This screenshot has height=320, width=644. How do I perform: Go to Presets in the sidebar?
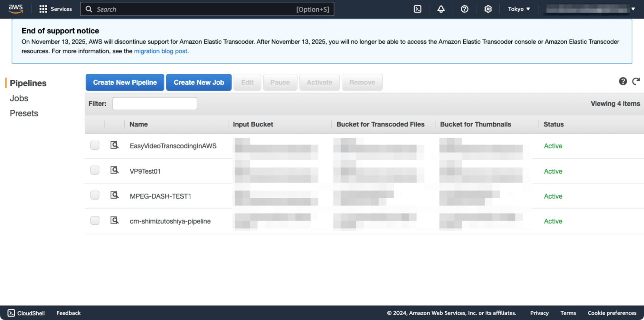[x=24, y=113]
